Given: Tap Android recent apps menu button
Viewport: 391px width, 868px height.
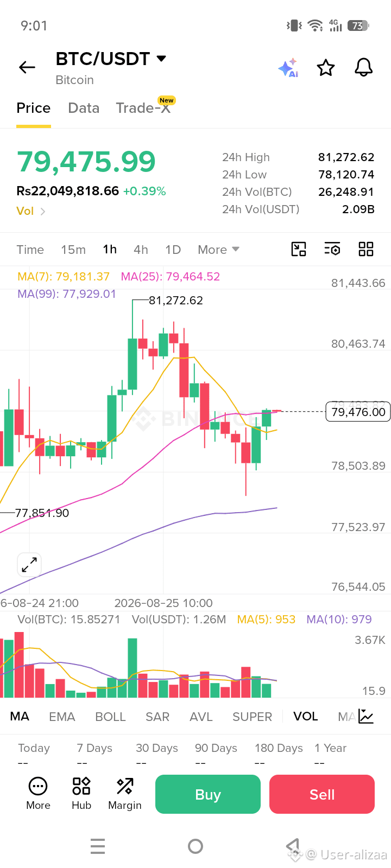Looking at the screenshot, I should (x=98, y=846).
